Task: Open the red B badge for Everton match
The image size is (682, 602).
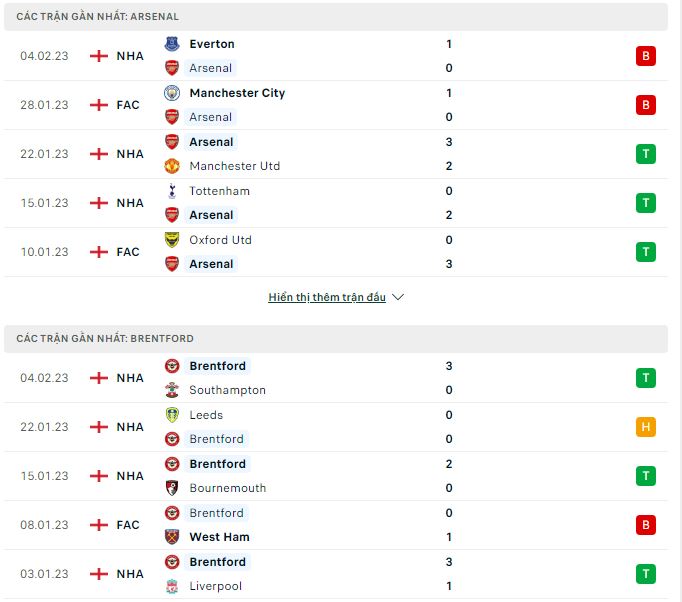Action: (x=645, y=56)
